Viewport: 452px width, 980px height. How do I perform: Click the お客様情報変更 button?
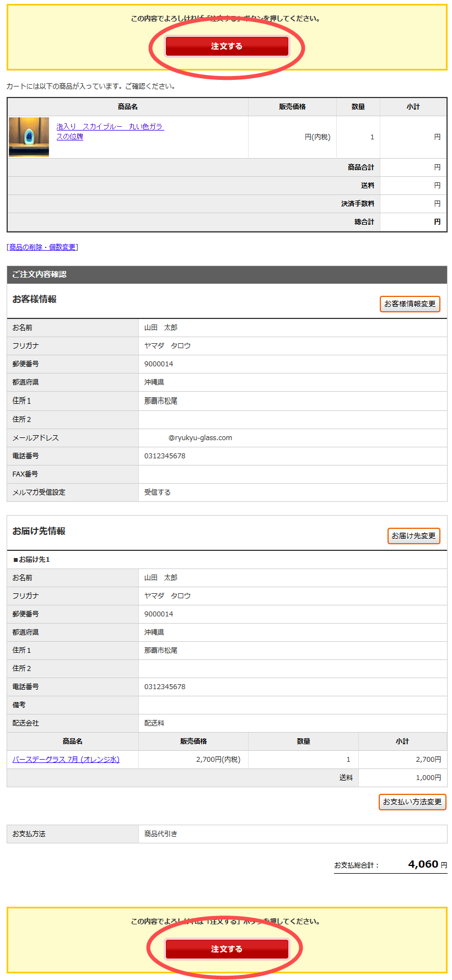click(410, 304)
